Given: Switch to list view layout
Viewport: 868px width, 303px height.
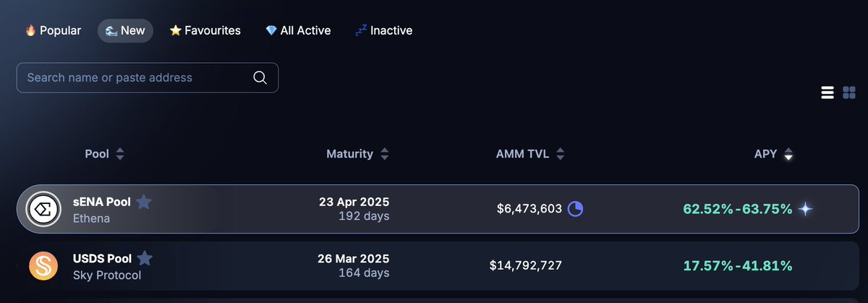Looking at the screenshot, I should click(x=828, y=93).
